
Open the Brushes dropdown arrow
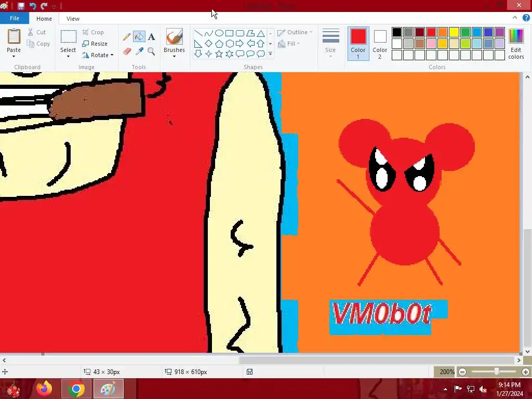(x=174, y=57)
